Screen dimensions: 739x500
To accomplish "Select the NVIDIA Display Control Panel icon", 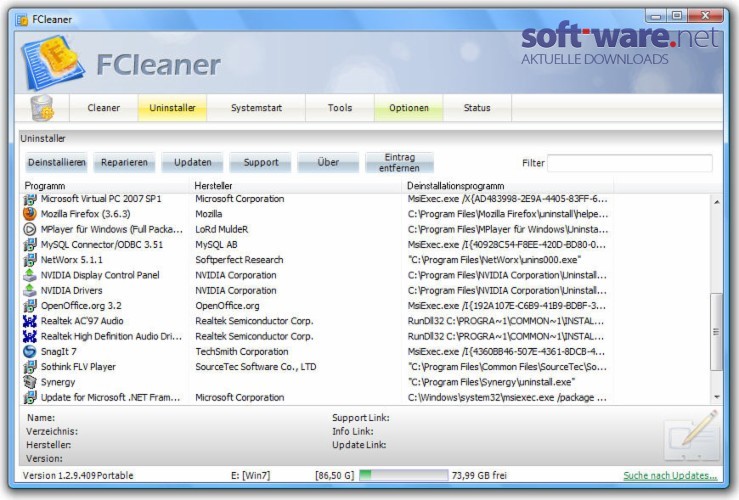I will point(30,275).
